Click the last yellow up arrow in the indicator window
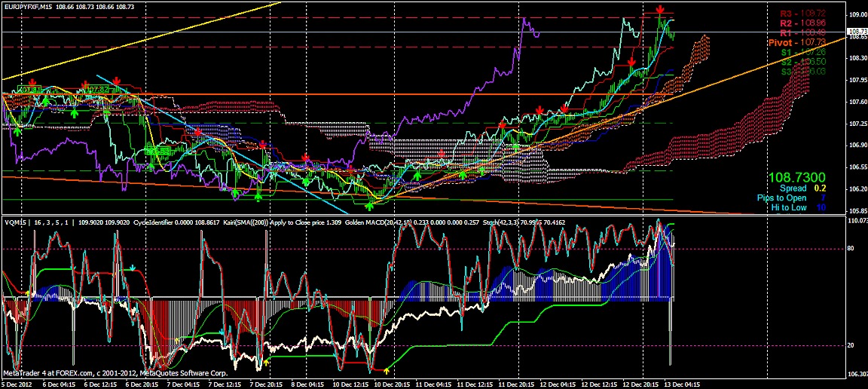Screen dimensions: 868x389 tap(386, 369)
